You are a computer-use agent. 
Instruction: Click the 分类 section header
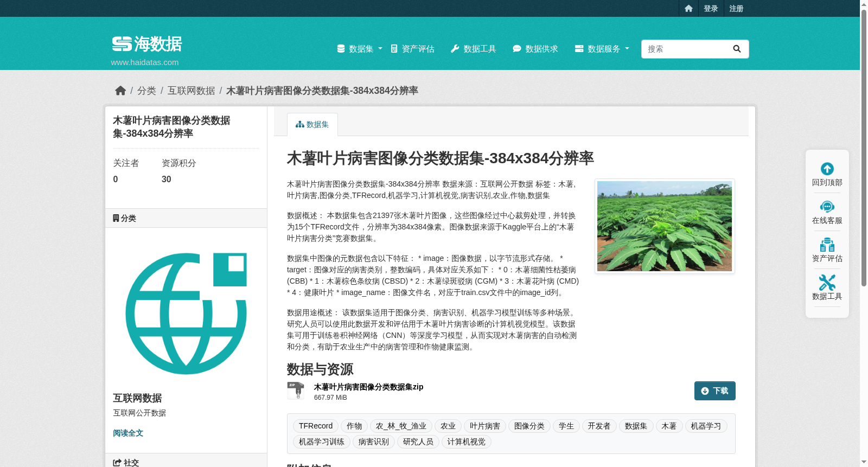(186, 218)
